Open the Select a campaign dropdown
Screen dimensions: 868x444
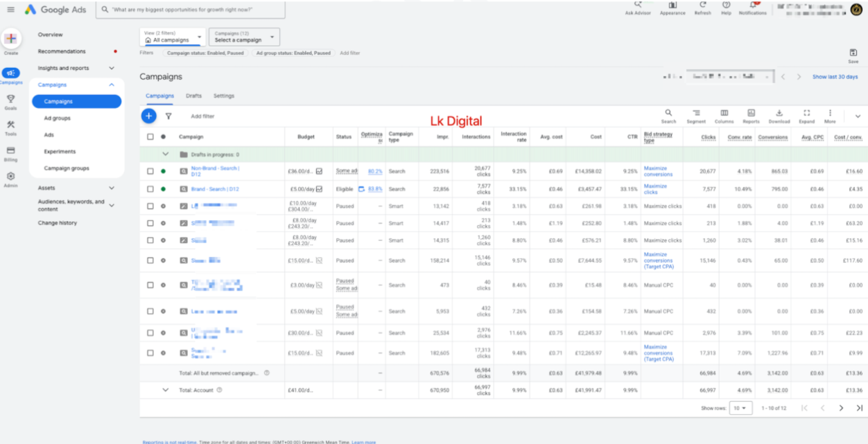click(x=244, y=37)
